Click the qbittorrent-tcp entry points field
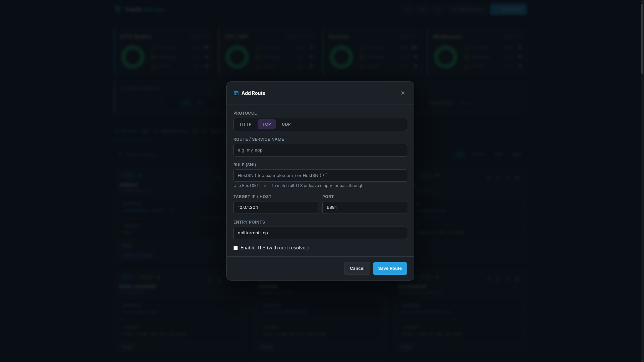 coord(320,233)
